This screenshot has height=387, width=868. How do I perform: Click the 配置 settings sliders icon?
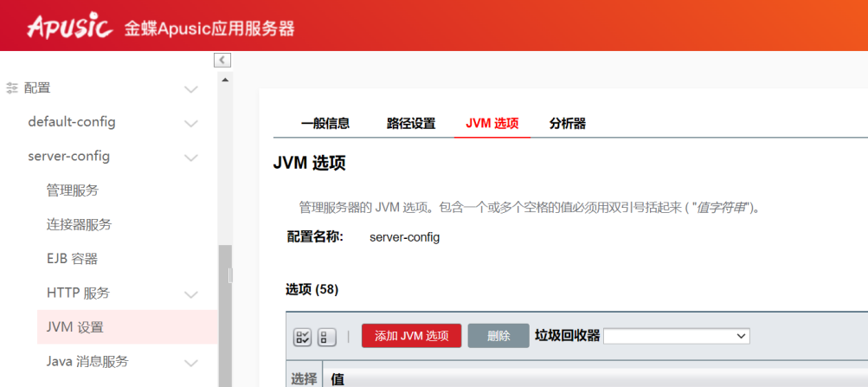click(11, 88)
